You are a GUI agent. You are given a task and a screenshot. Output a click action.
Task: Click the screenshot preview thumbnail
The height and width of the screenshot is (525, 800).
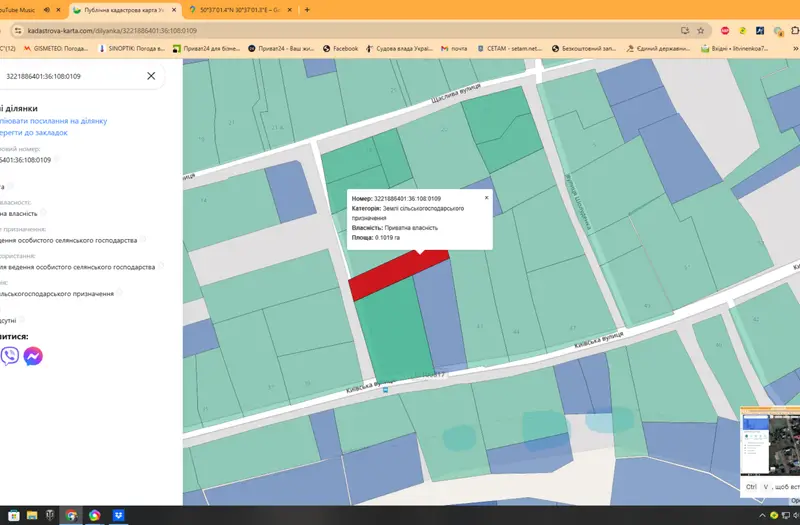[x=770, y=441]
